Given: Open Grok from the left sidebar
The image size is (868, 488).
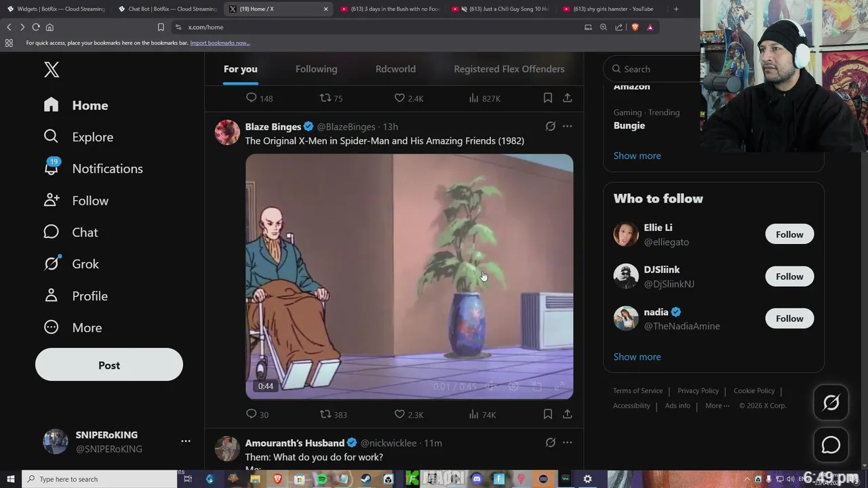Looking at the screenshot, I should tap(71, 264).
